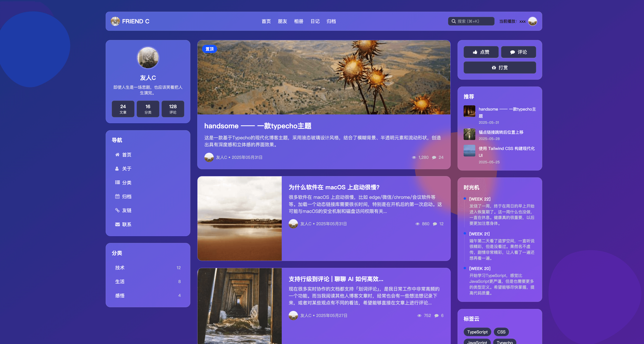The height and width of the screenshot is (344, 644).
Task: Click the pier thumbnail of AI comment post
Action: [239, 306]
